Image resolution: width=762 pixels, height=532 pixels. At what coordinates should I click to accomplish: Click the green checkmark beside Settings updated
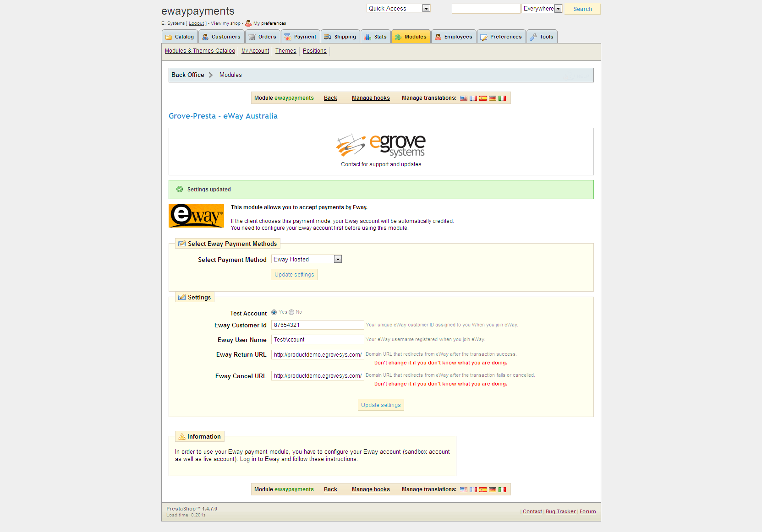pos(180,189)
